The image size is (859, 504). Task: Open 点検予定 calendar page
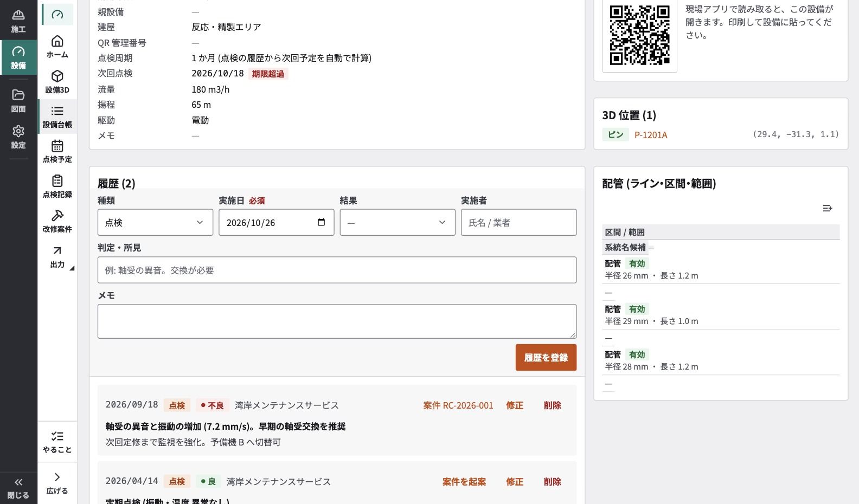tap(57, 151)
